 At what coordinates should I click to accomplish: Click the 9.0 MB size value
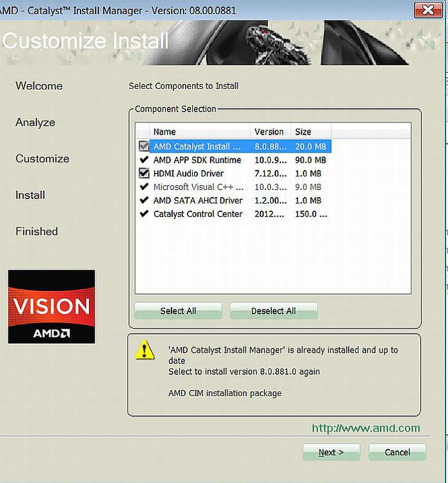click(x=308, y=187)
